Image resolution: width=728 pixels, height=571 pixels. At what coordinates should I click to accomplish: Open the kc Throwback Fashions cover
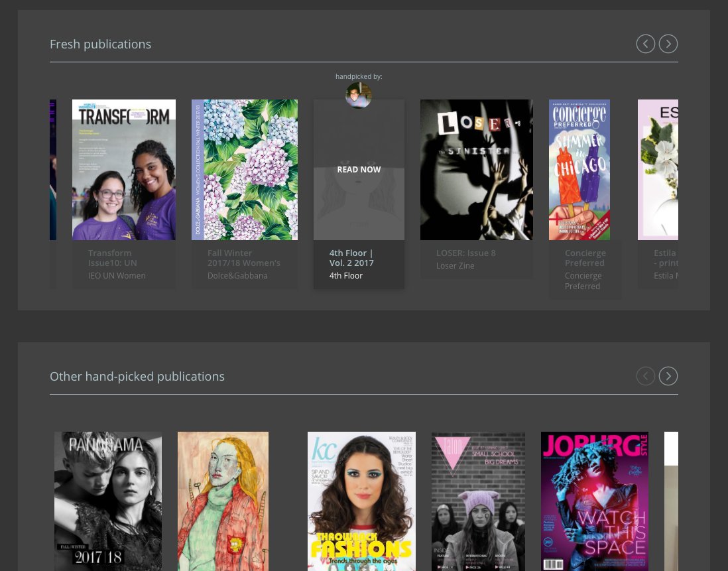361,501
